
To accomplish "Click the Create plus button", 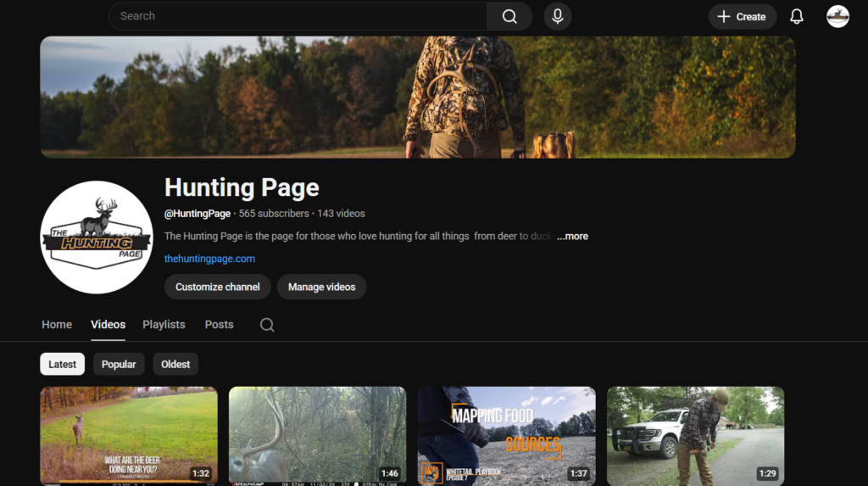I will click(742, 16).
